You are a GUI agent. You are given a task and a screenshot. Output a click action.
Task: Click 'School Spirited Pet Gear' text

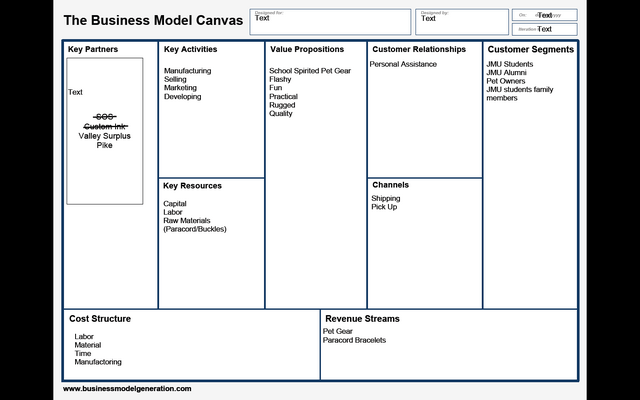coord(310,71)
